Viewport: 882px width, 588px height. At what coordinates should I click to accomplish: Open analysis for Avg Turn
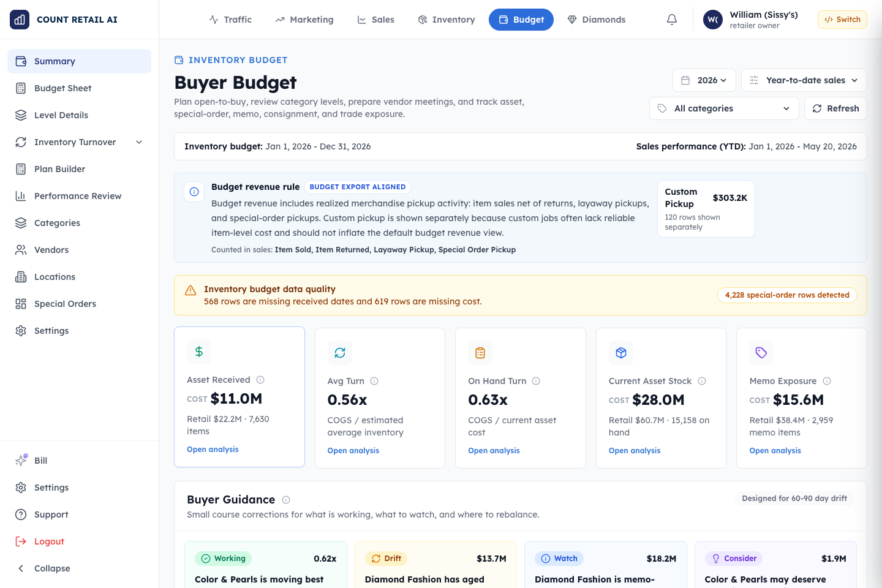(353, 451)
